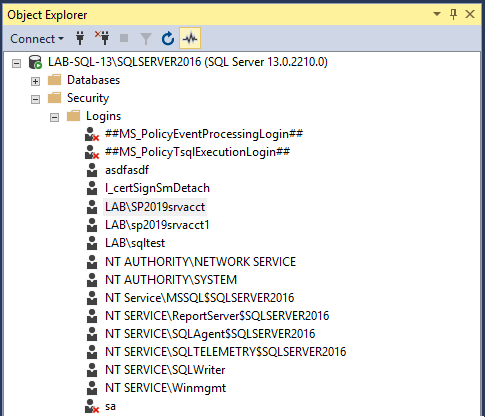Open the Connect dropdown menu
This screenshot has height=417, width=485.
[37, 39]
